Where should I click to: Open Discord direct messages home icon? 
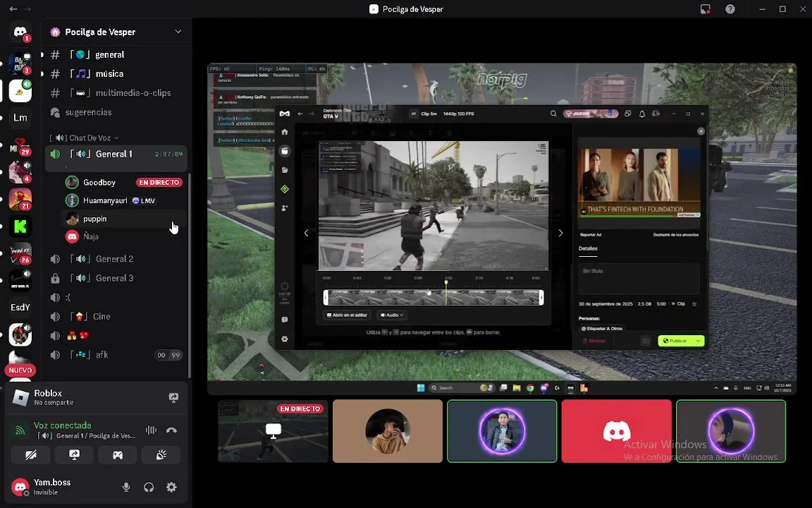click(20, 32)
